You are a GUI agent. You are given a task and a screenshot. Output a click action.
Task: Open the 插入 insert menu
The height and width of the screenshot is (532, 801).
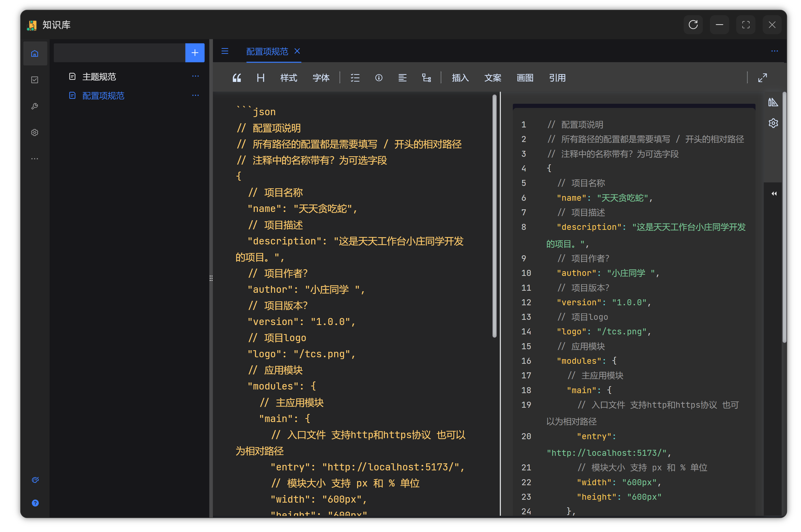(460, 78)
